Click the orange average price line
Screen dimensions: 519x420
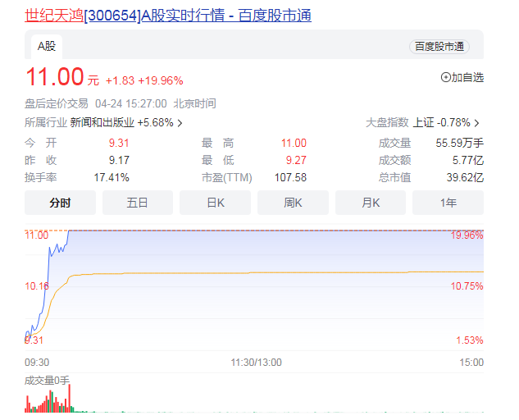246,272
